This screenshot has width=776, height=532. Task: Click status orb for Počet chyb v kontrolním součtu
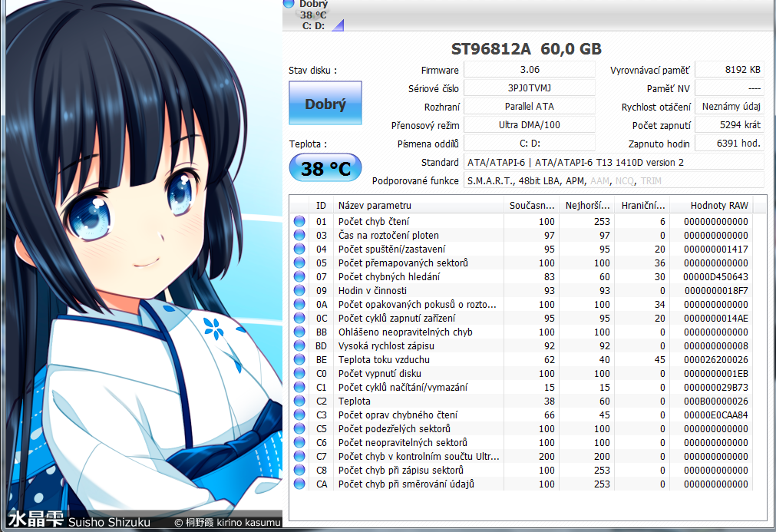pos(299,456)
